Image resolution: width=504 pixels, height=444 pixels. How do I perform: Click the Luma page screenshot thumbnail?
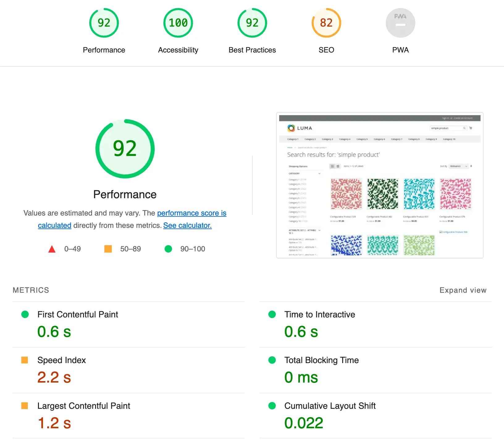tap(380, 185)
